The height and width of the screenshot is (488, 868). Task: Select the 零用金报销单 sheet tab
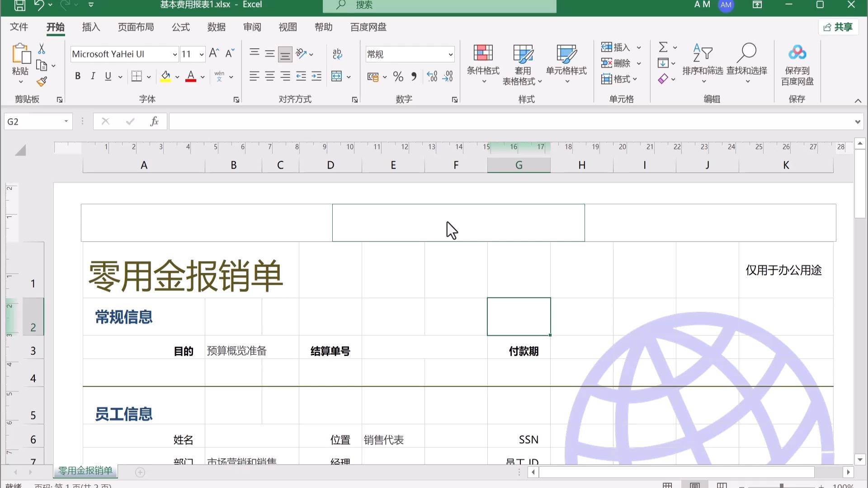point(85,471)
